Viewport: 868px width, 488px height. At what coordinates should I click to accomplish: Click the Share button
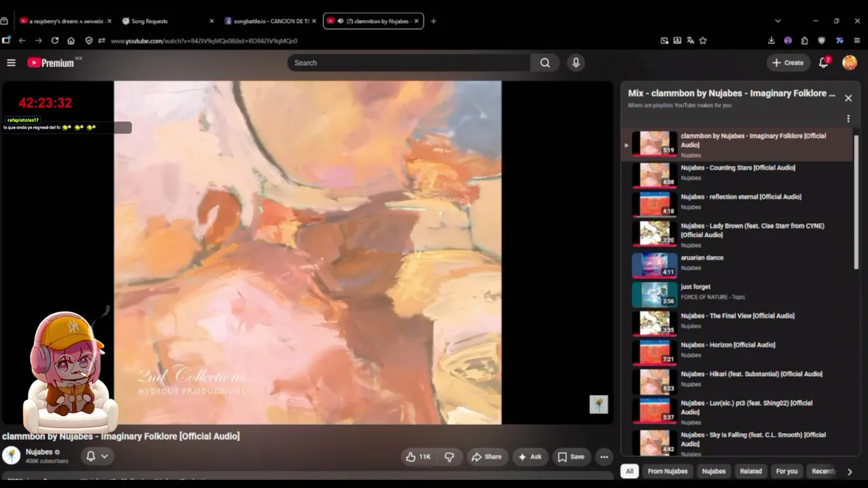pyautogui.click(x=487, y=457)
